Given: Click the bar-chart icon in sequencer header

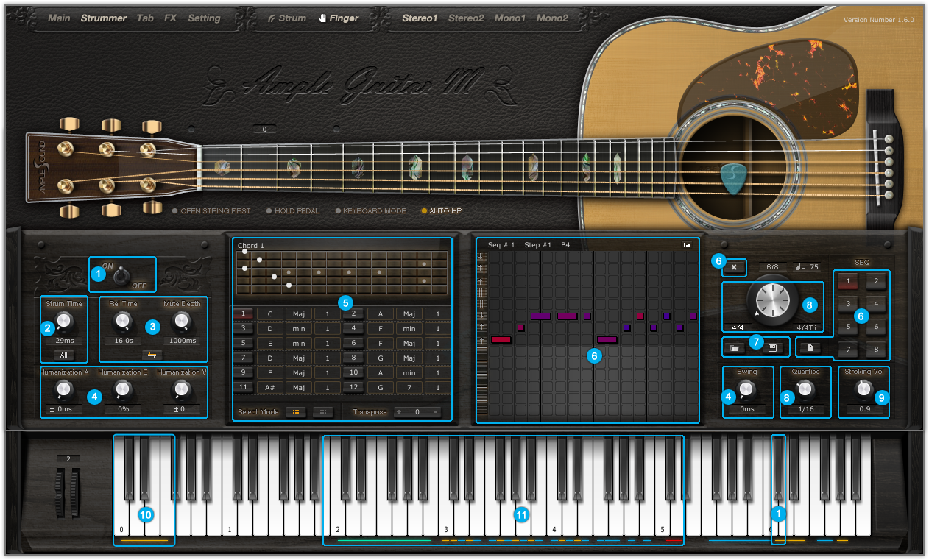Looking at the screenshot, I should (x=686, y=244).
